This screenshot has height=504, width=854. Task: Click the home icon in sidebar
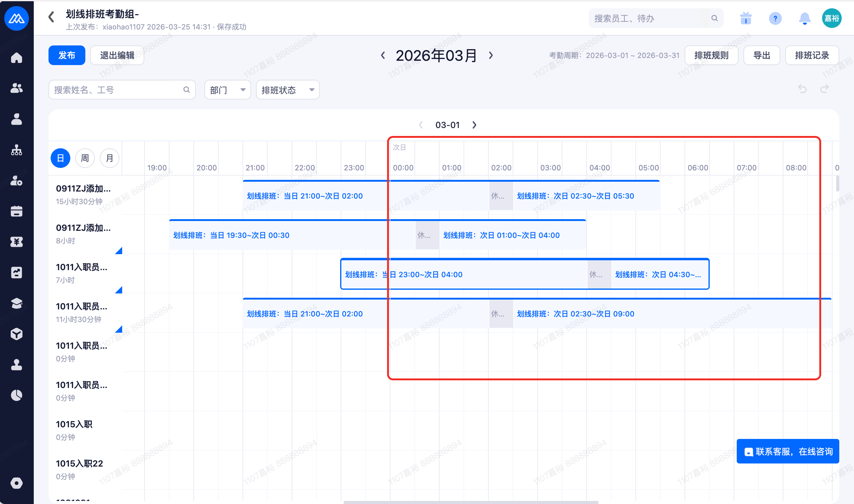16,58
